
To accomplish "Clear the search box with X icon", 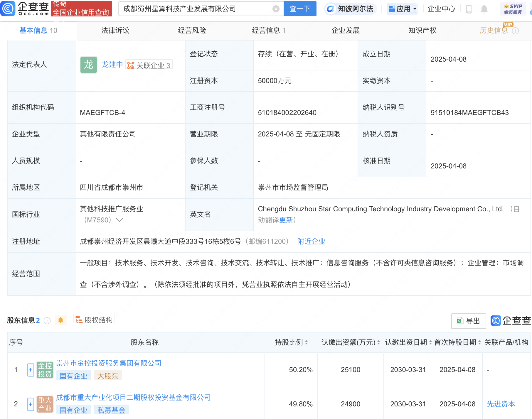I will click(276, 9).
